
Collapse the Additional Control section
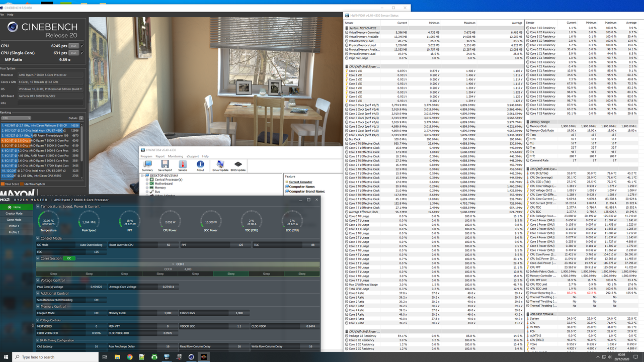pyautogui.click(x=38, y=293)
